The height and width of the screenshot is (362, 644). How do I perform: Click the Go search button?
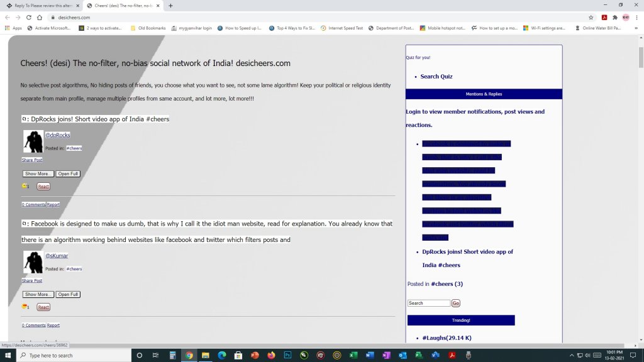tap(455, 303)
